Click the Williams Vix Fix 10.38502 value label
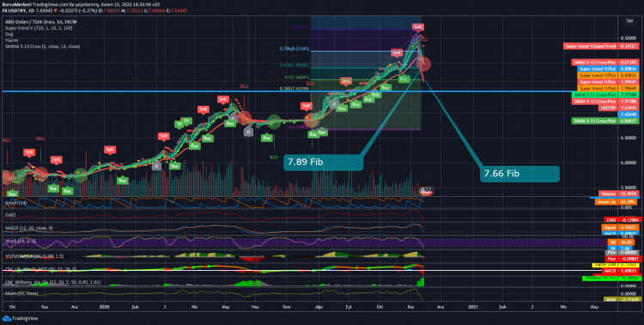The width and height of the screenshot is (644, 325). (x=611, y=278)
